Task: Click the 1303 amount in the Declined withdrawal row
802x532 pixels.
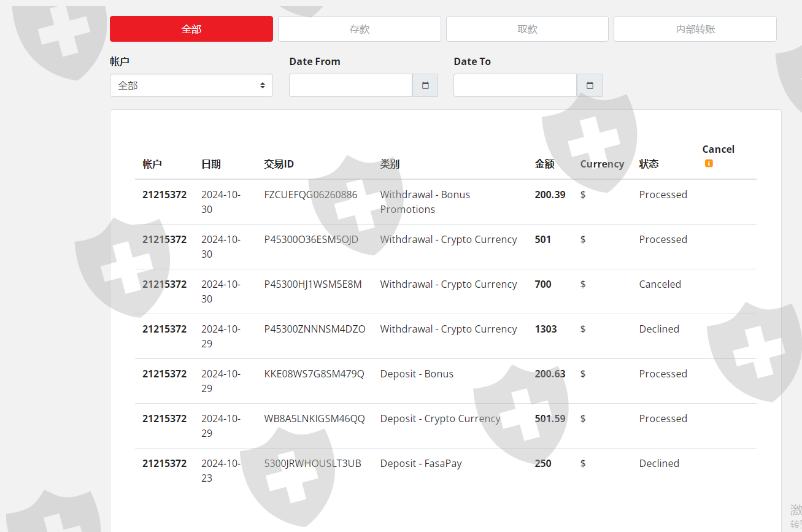Action: (546, 329)
